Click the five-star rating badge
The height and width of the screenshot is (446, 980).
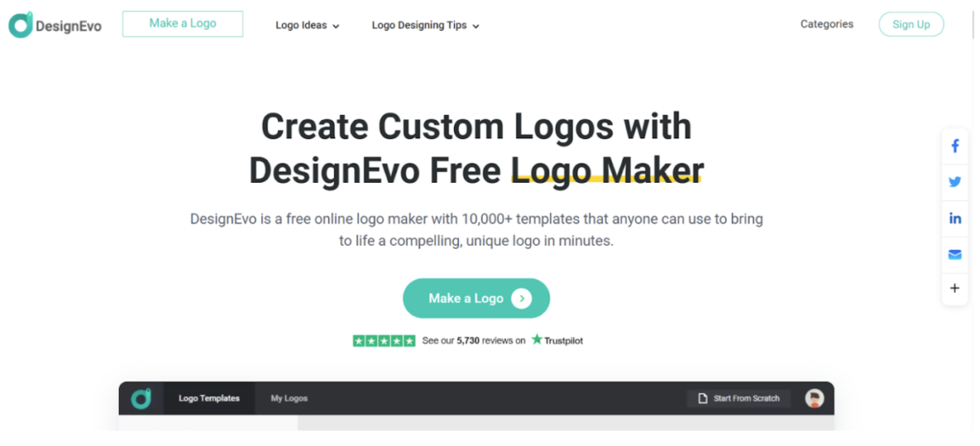384,341
